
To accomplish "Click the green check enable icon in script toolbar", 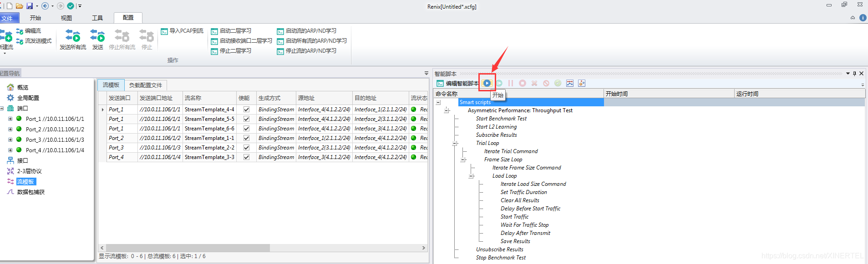I will coord(558,83).
